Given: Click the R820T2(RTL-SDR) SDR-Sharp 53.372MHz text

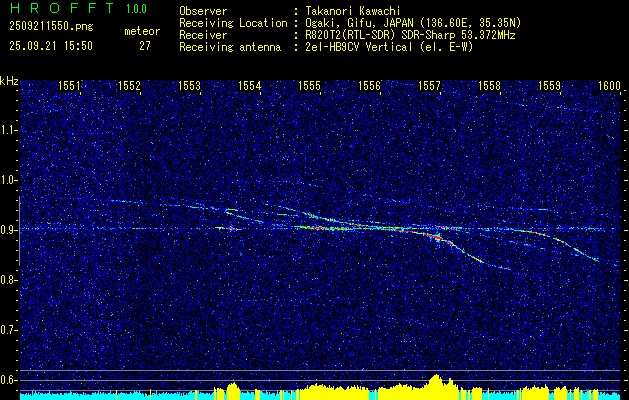Looking at the screenshot, I should tap(410, 35).
